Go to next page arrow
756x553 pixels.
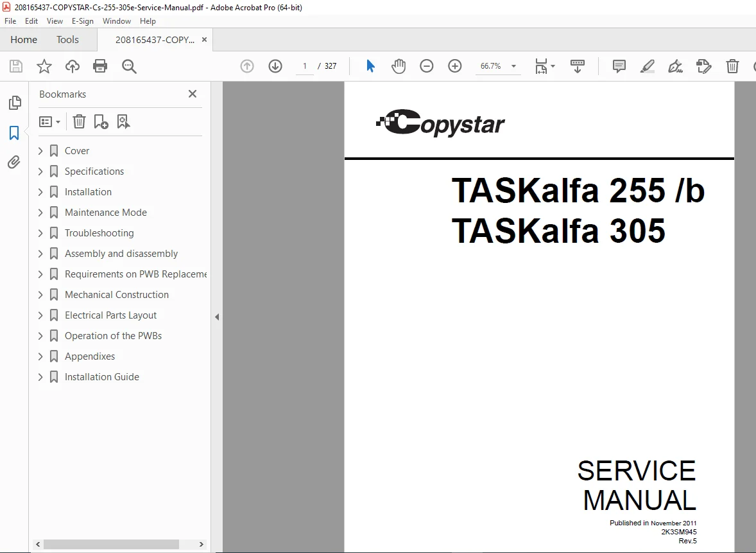[x=275, y=66]
